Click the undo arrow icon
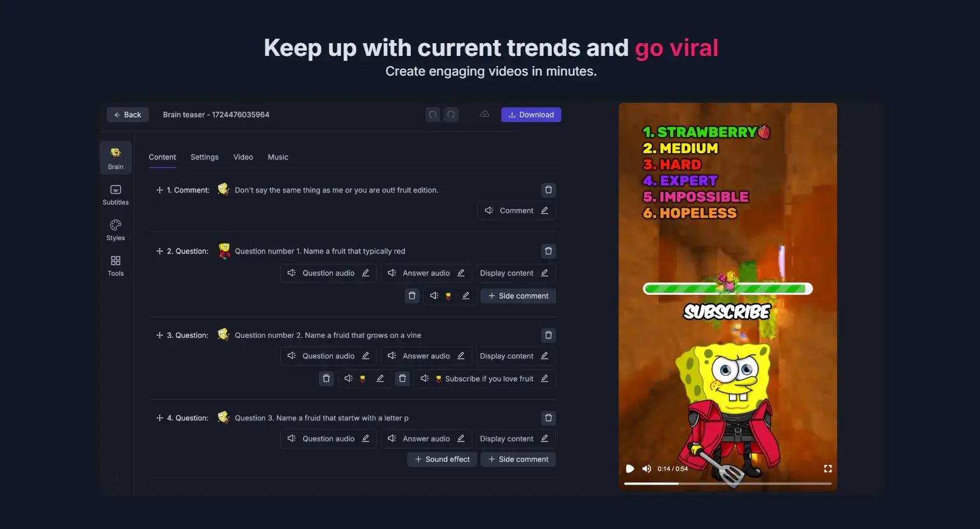The image size is (980, 529). 433,115
